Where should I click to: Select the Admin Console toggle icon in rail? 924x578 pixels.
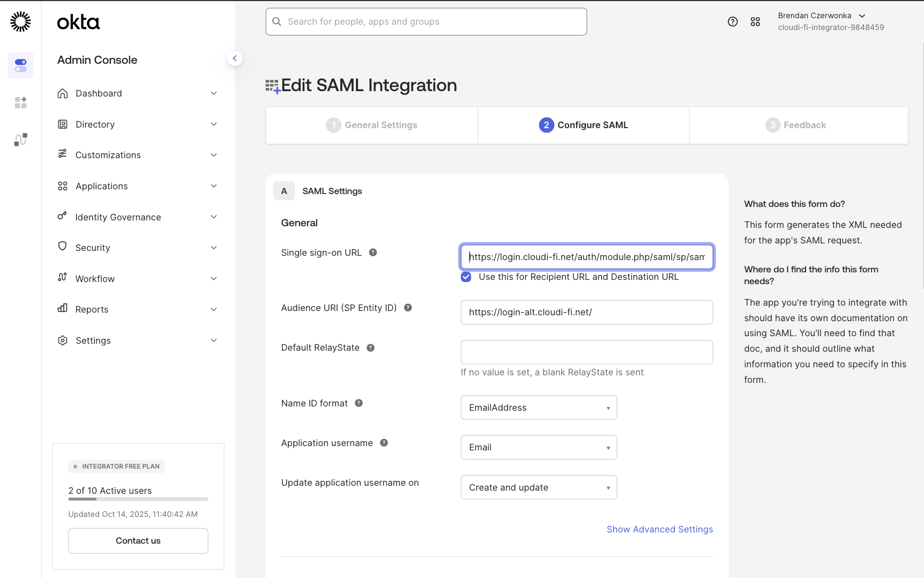click(x=20, y=65)
